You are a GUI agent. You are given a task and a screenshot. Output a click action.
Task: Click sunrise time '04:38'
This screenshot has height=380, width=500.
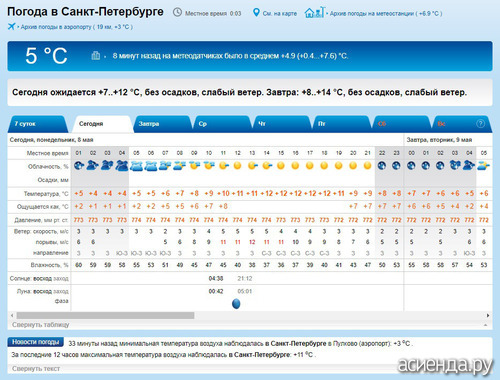coord(216,278)
